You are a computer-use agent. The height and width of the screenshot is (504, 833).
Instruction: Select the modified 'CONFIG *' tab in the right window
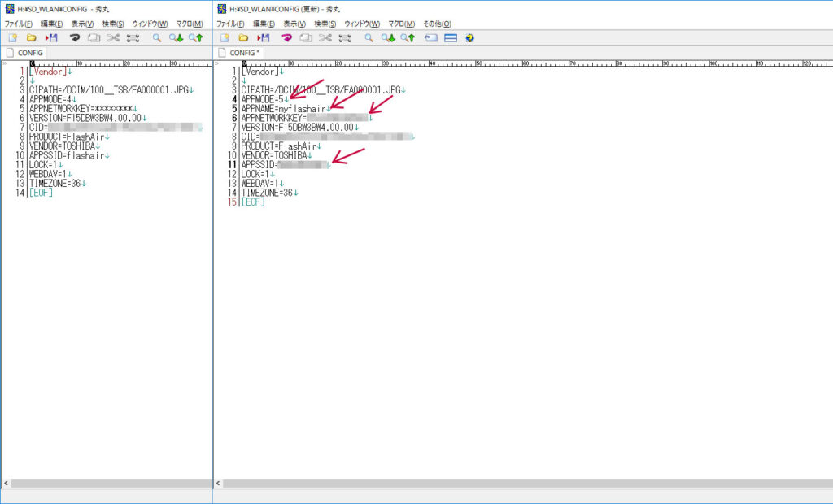coord(239,53)
